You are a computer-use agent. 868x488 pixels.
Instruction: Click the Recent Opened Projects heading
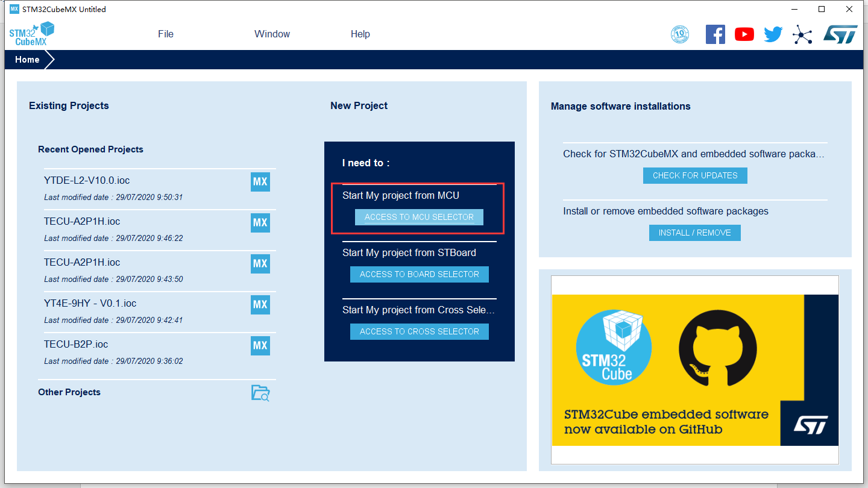pos(90,149)
